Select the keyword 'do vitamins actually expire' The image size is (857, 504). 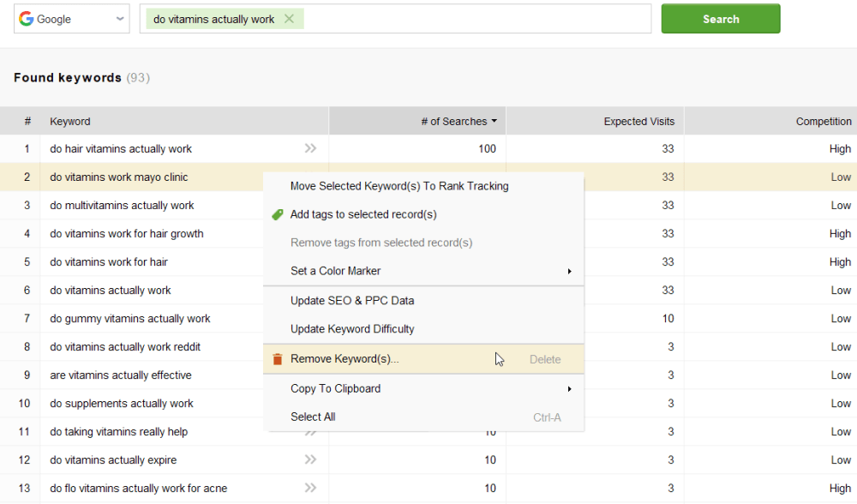[113, 460]
